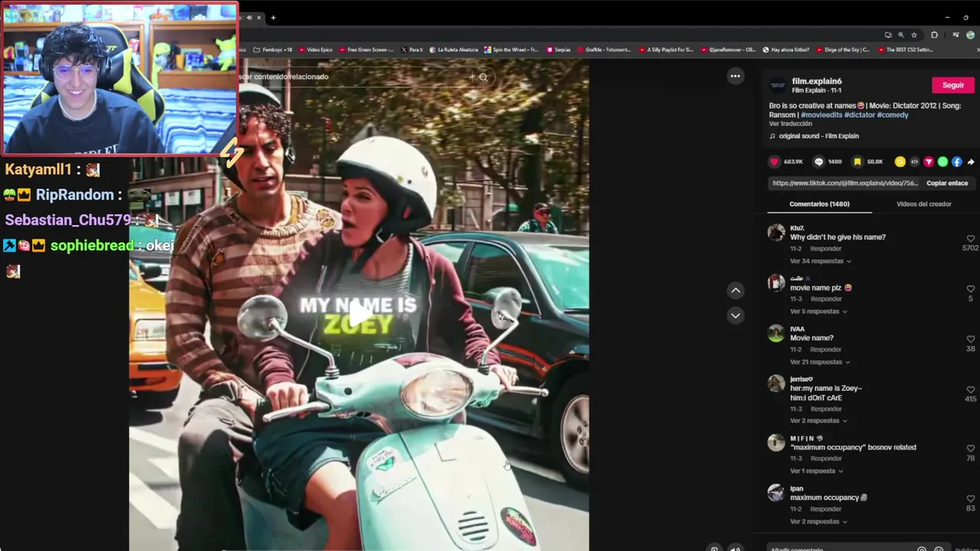Open the 'The BEST CS2 Settin...' bookmark
Image resolution: width=980 pixels, height=551 pixels.
pos(904,50)
